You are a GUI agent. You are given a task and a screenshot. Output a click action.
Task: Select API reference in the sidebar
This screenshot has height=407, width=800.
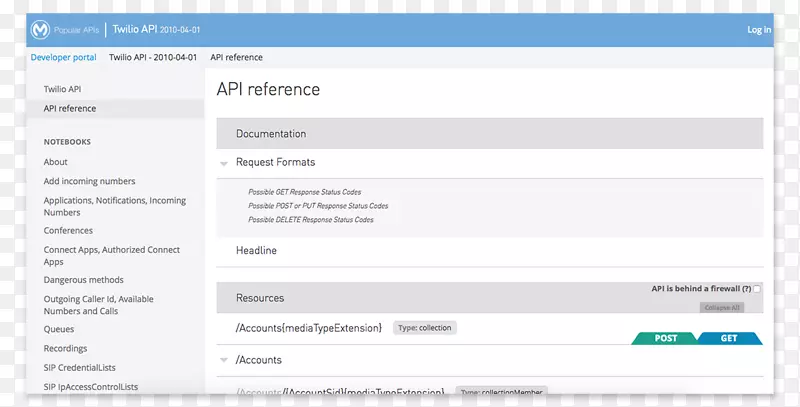click(x=70, y=108)
